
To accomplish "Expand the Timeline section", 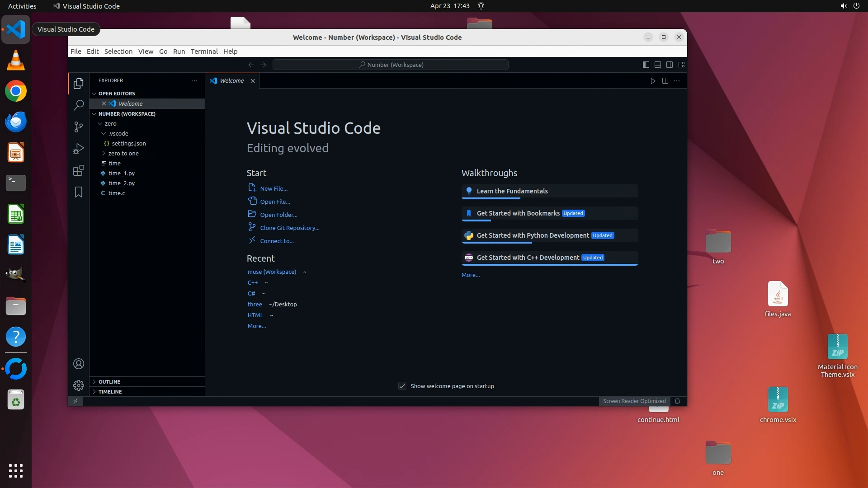I will click(x=110, y=392).
